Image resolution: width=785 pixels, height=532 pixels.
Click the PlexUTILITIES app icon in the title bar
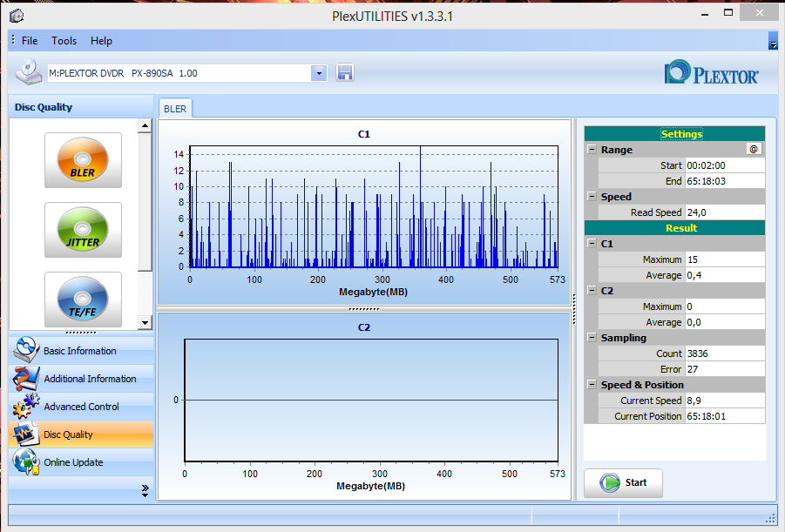[16, 16]
